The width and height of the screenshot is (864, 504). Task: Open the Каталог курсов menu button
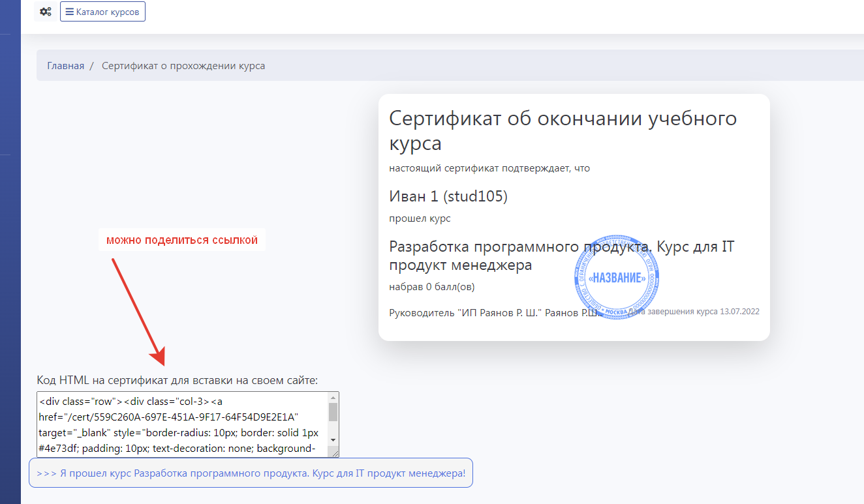[x=102, y=12]
